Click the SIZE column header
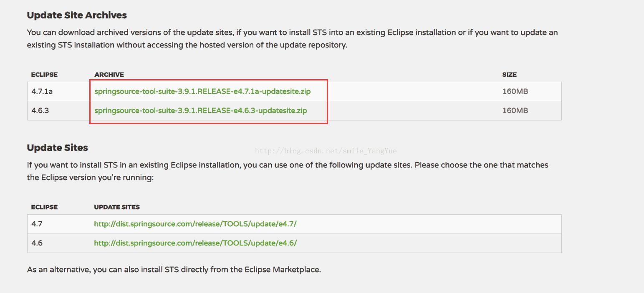 [x=509, y=75]
